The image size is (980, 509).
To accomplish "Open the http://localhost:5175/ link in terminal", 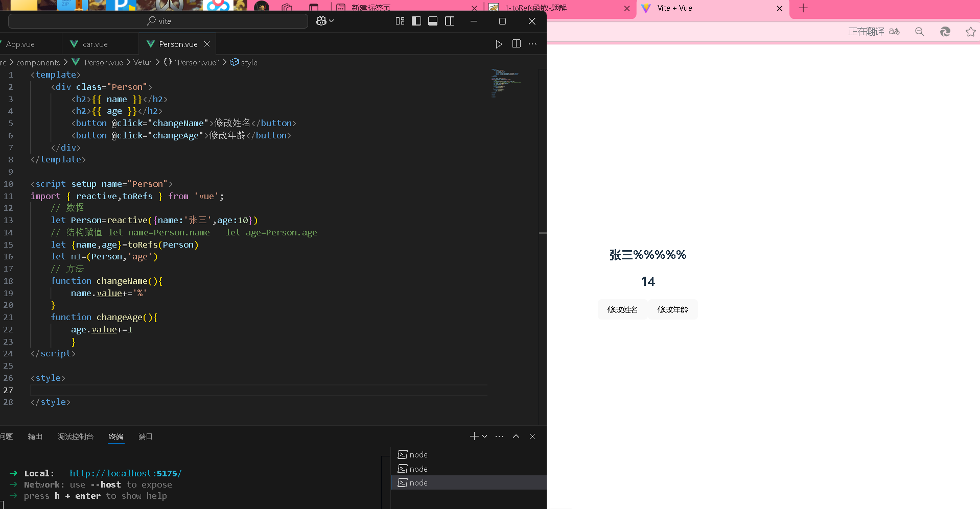I will click(126, 473).
